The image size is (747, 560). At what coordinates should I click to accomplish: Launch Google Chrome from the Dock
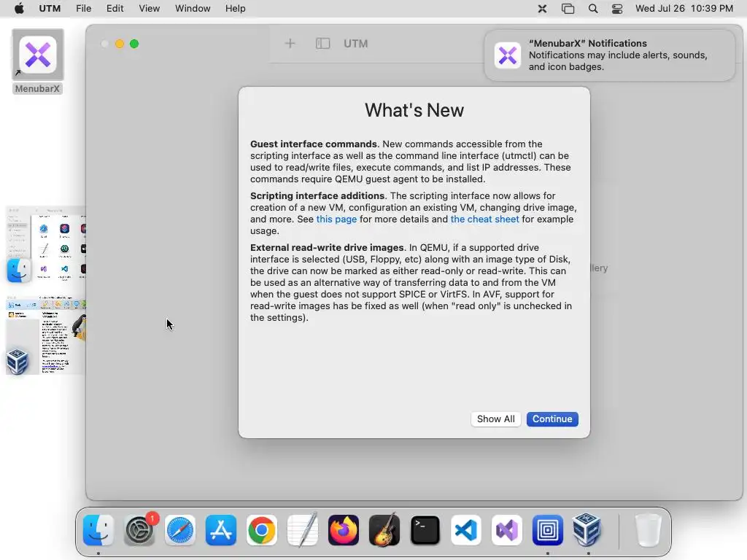click(262, 530)
